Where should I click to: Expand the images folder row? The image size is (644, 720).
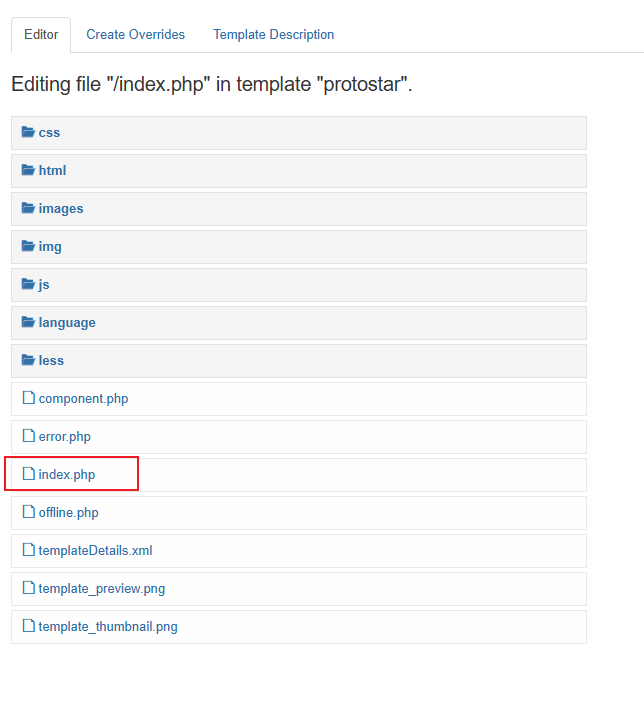click(x=300, y=209)
